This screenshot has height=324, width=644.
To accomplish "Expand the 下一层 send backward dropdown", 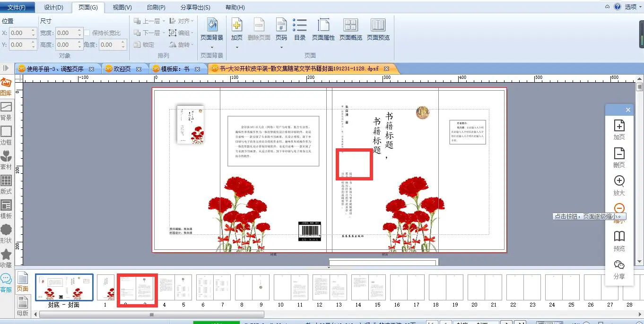I will [164, 33].
